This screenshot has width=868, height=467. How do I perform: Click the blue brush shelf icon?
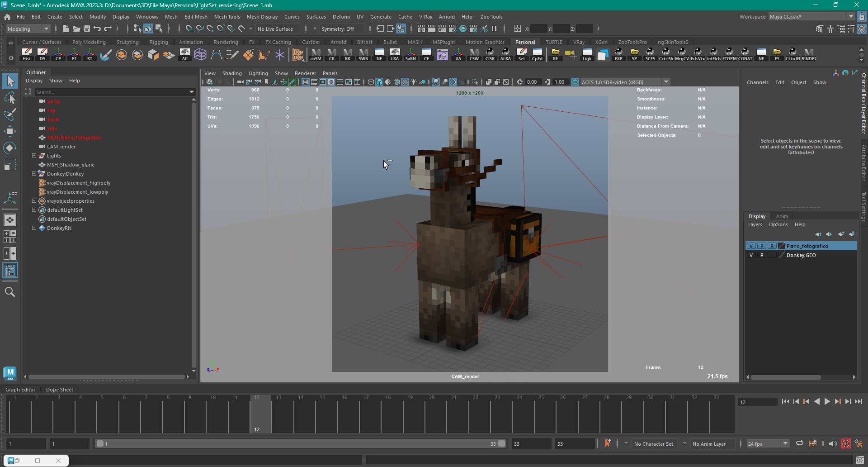pyautogui.click(x=106, y=54)
